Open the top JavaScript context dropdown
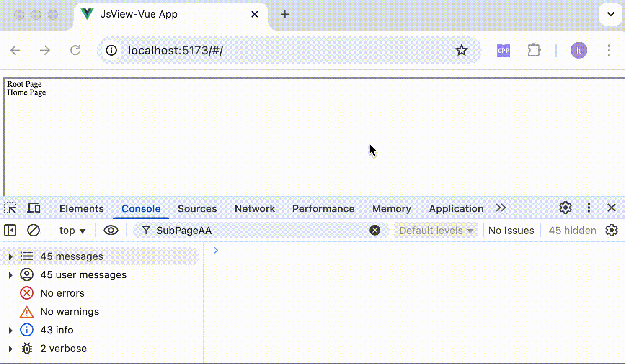 coord(72,231)
